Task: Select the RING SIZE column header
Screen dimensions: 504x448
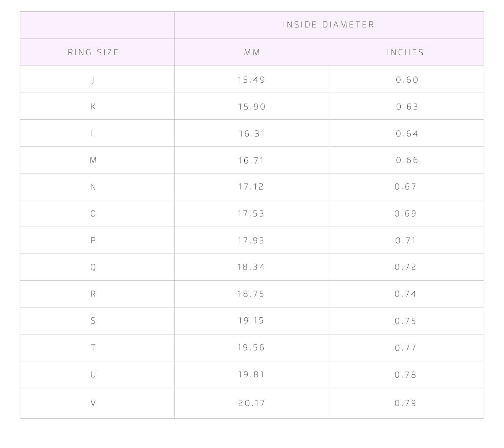Action: click(93, 52)
